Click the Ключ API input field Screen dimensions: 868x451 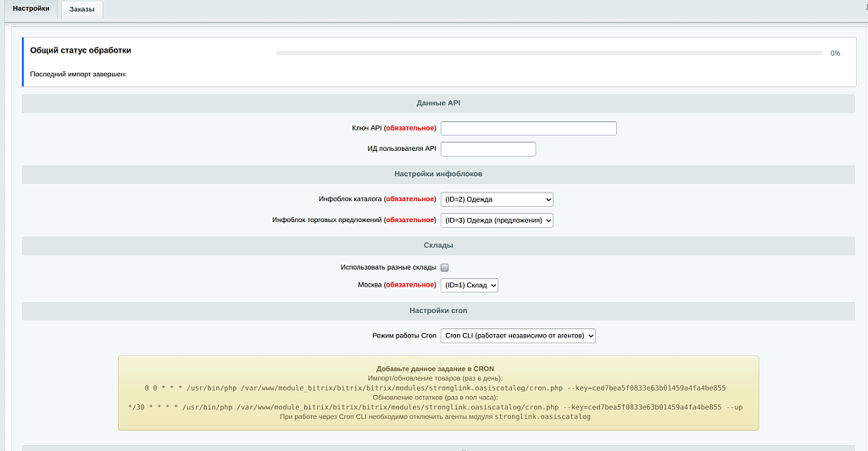coord(528,129)
